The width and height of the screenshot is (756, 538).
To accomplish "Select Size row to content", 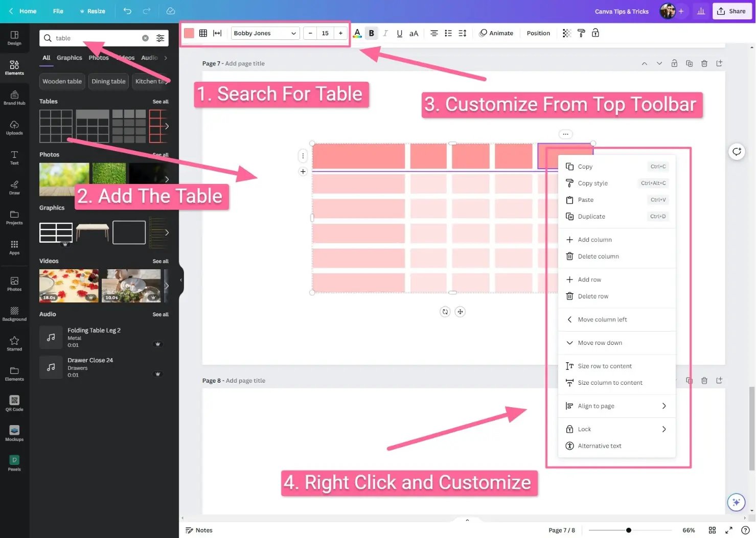I will click(616, 366).
